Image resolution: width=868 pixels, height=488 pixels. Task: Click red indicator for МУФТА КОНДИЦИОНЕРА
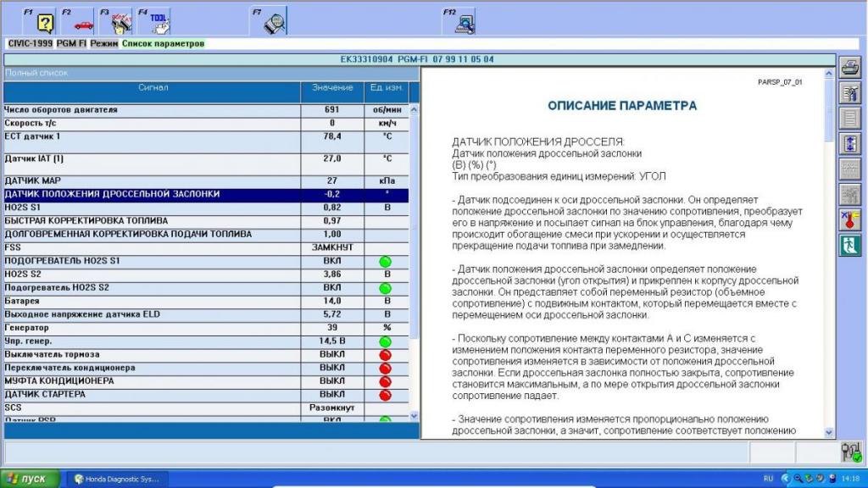coord(386,381)
